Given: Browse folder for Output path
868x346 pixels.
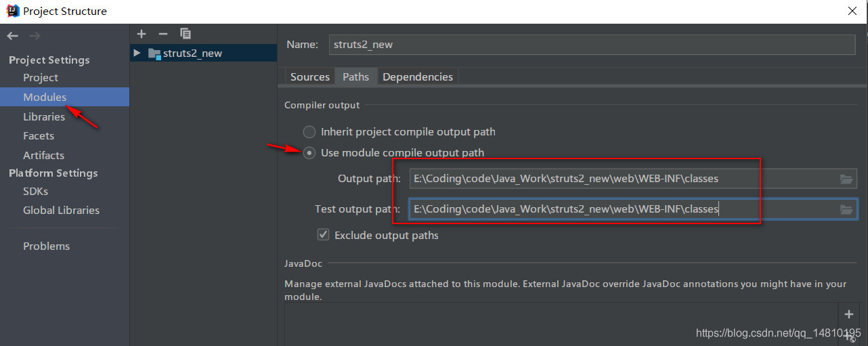Looking at the screenshot, I should [846, 179].
